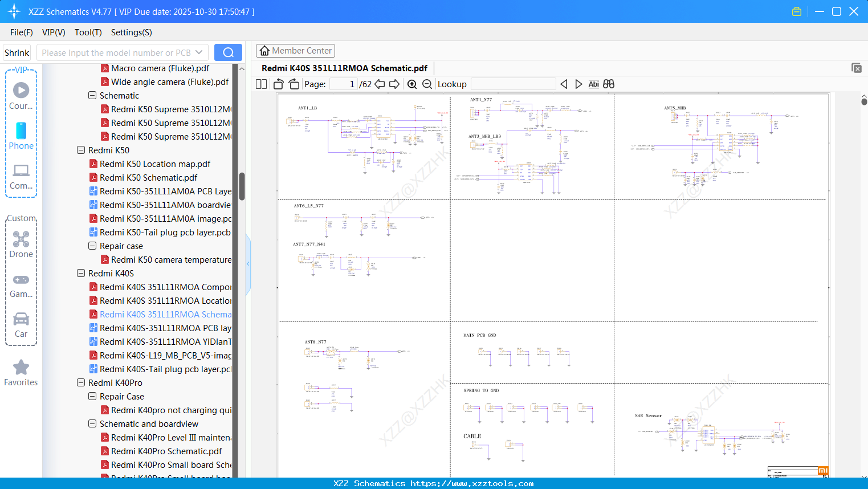Open the Tool(T) menu
The height and width of the screenshot is (489, 868).
pyautogui.click(x=88, y=32)
